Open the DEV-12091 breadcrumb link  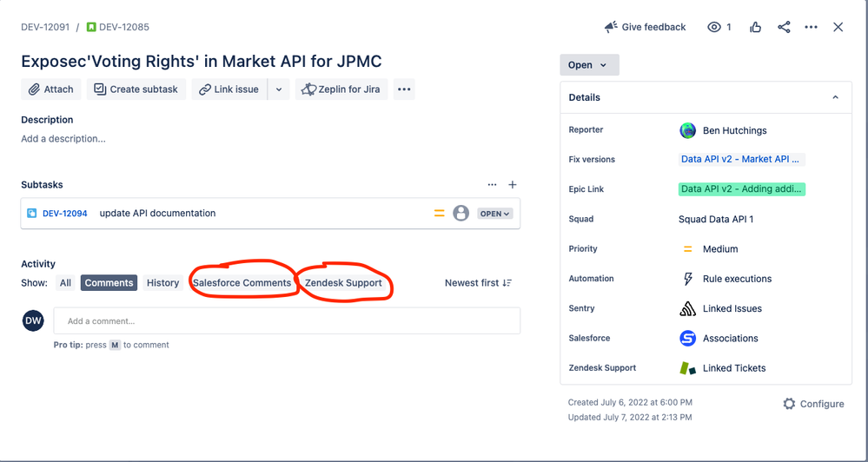point(45,27)
